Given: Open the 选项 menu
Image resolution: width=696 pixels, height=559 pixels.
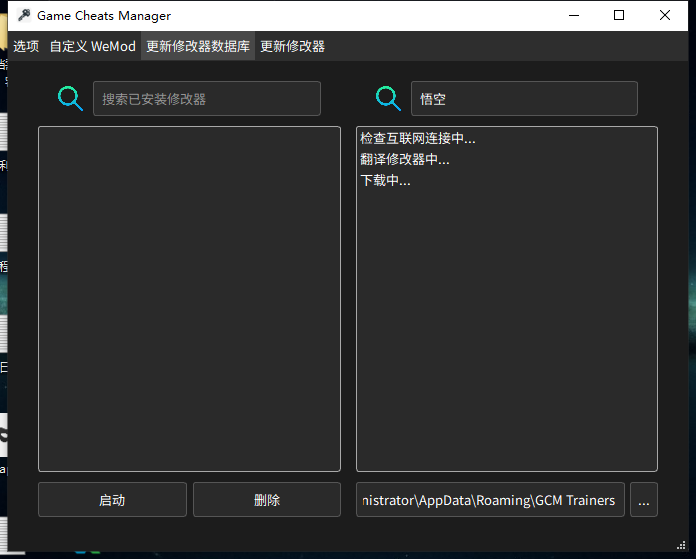Looking at the screenshot, I should [26, 46].
